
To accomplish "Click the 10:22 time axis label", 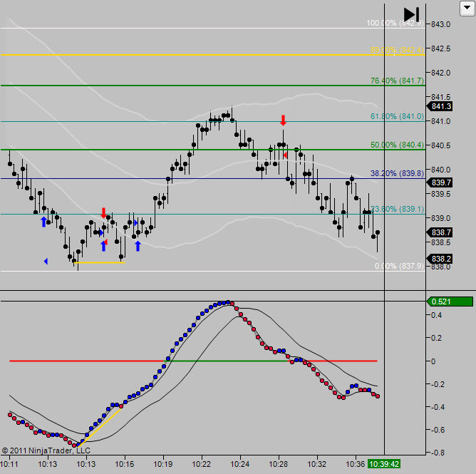I will [x=201, y=464].
